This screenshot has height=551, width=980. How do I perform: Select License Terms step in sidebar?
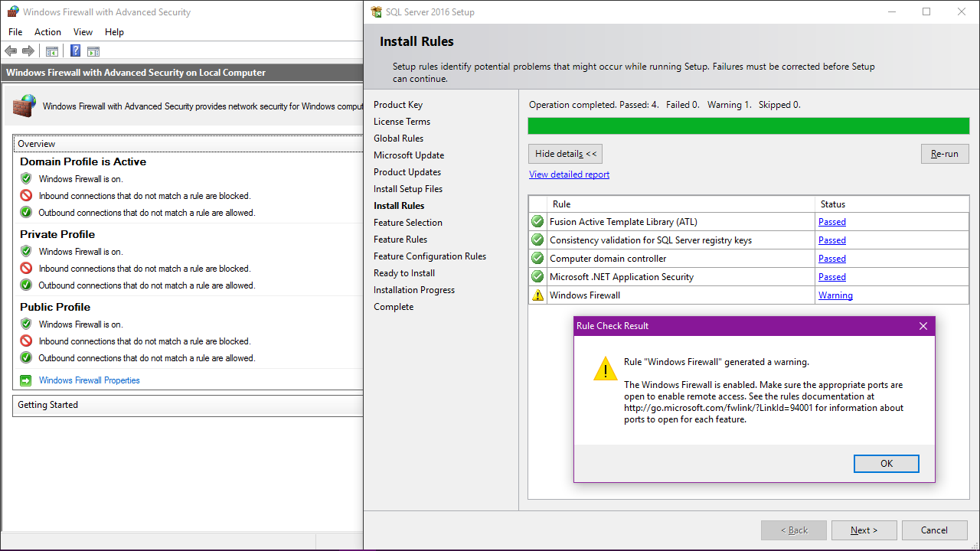(x=402, y=122)
